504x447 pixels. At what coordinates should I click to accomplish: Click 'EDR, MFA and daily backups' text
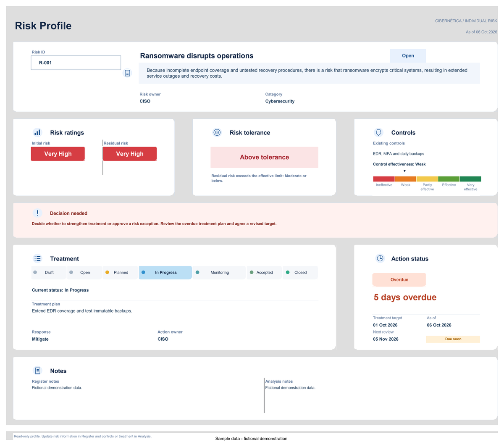(399, 154)
